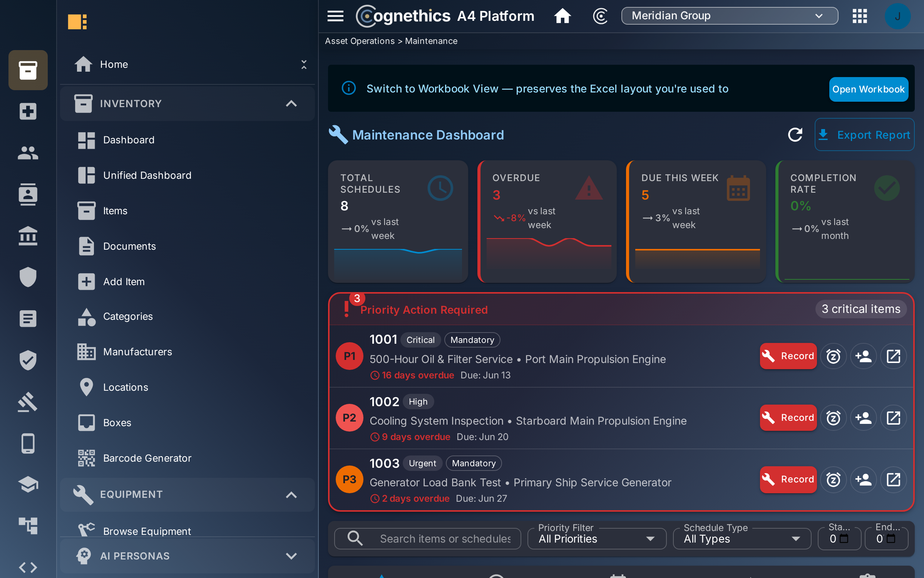Select the code brackets rail icon
The image size is (924, 578).
coord(28,567)
